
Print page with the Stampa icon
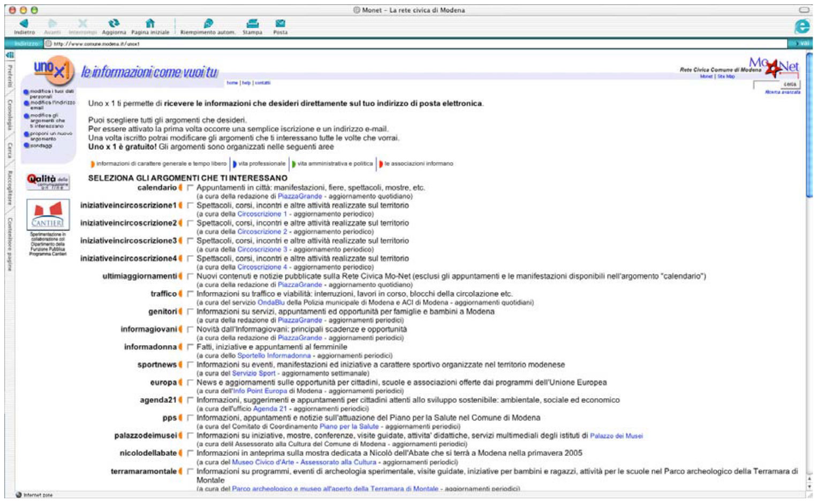pyautogui.click(x=252, y=24)
